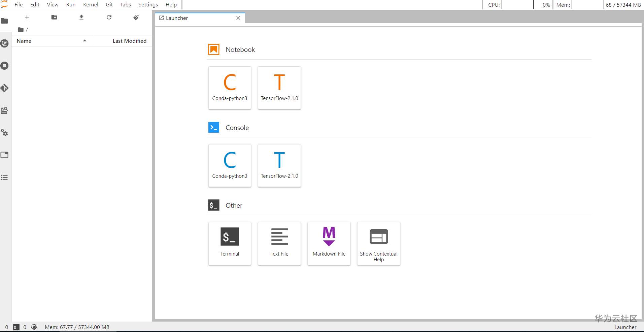The image size is (644, 332).
Task: Open the Property Inspector gears icon
Action: click(x=4, y=133)
